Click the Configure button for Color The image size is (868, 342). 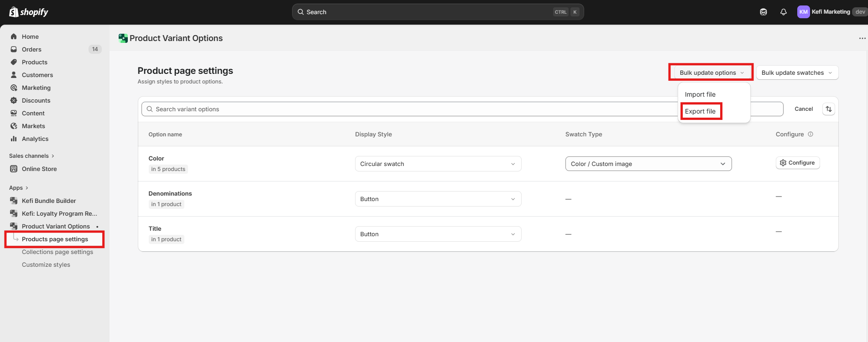click(797, 163)
